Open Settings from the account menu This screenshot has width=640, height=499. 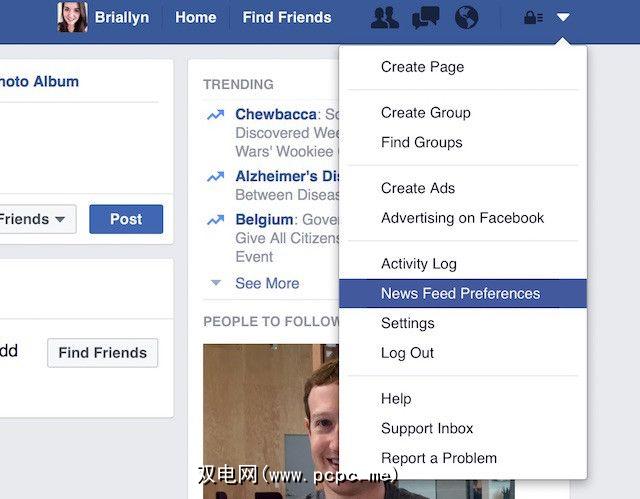[408, 323]
